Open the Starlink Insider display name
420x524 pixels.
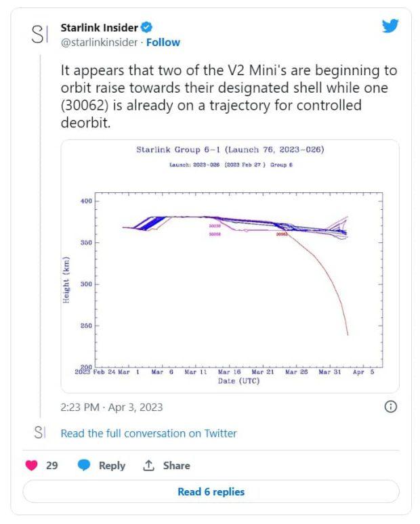99,28
